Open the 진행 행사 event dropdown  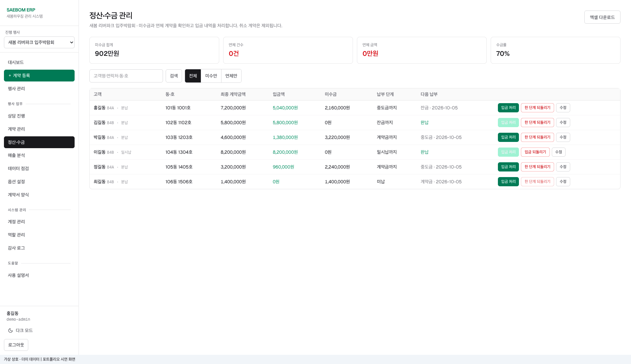coord(39,42)
